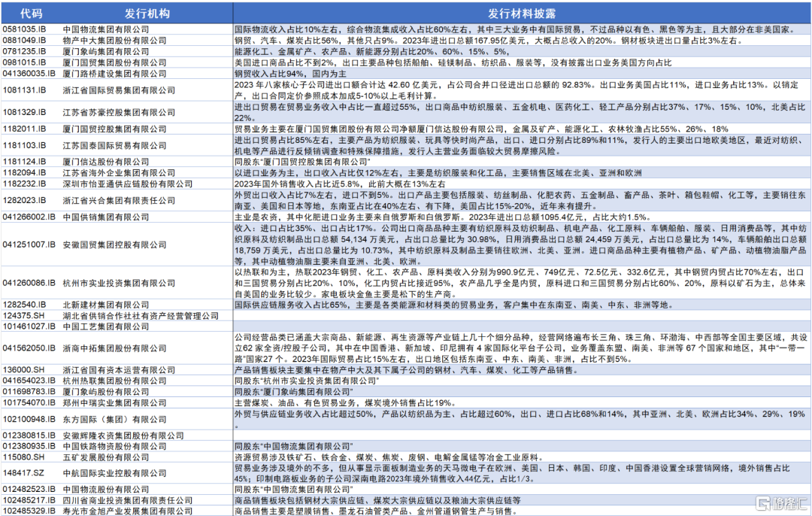Select issuer 中国物流股份有限公司
Viewport: 812px width, 516px height.
point(106,489)
